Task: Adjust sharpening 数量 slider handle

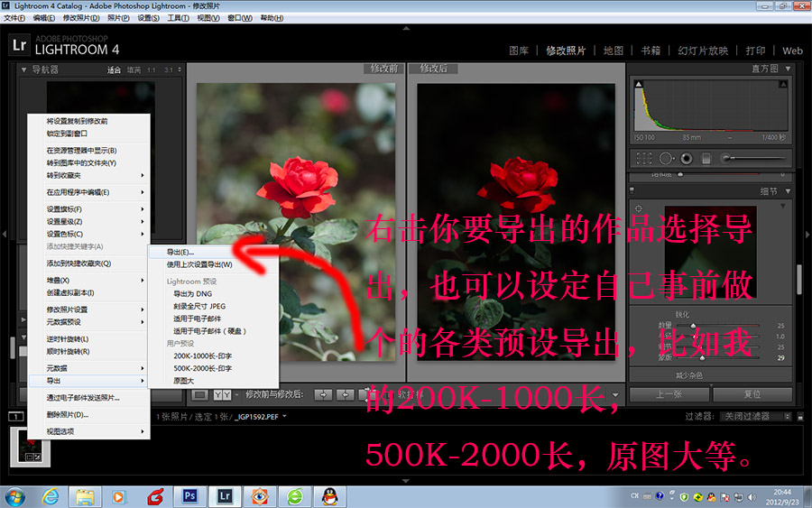Action: 693,326
